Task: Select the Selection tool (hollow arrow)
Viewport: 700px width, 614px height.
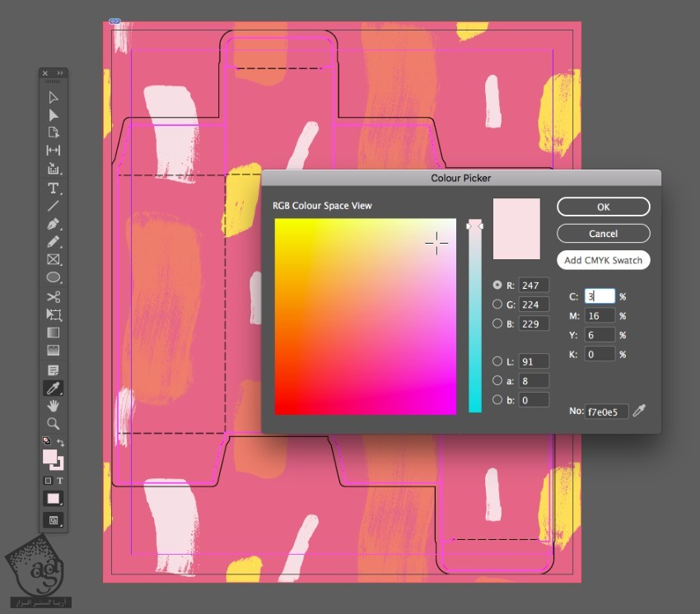Action: 54,97
